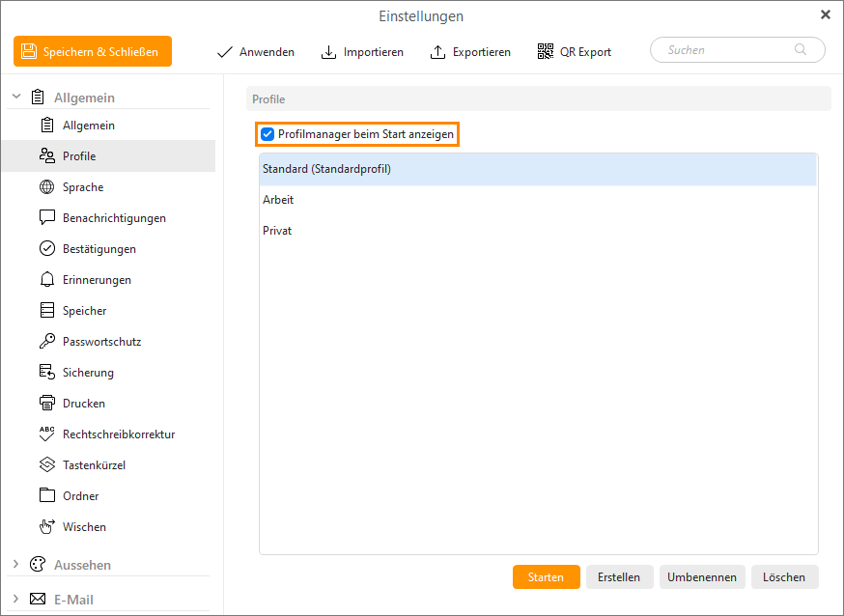Open Tastenkürzel via the layers icon
The image size is (844, 616).
pyautogui.click(x=46, y=465)
